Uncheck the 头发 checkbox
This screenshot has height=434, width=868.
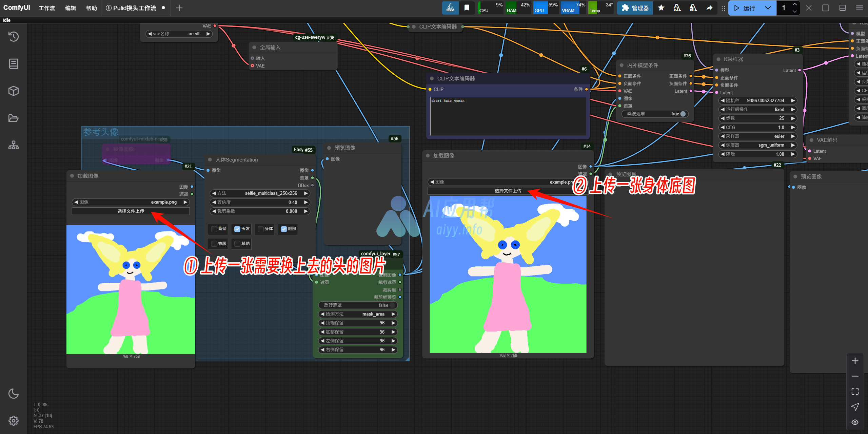click(237, 229)
